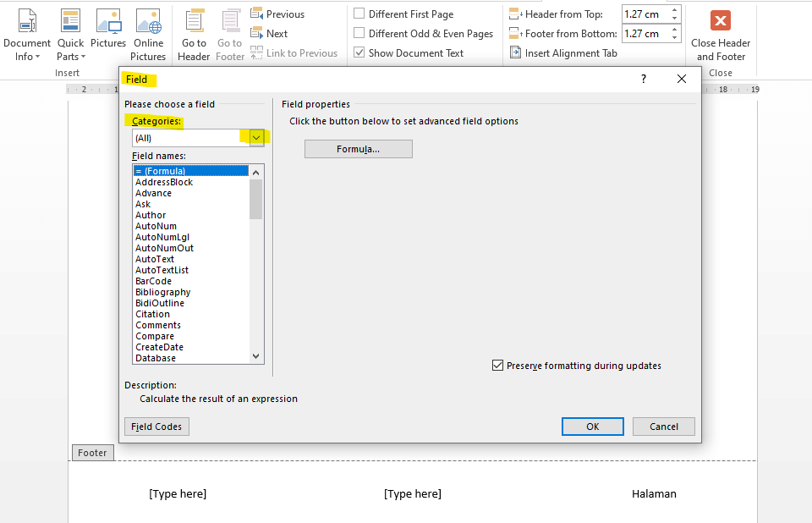The image size is (812, 523).
Task: Click the Footer from Bottom icon
Action: [x=515, y=34]
